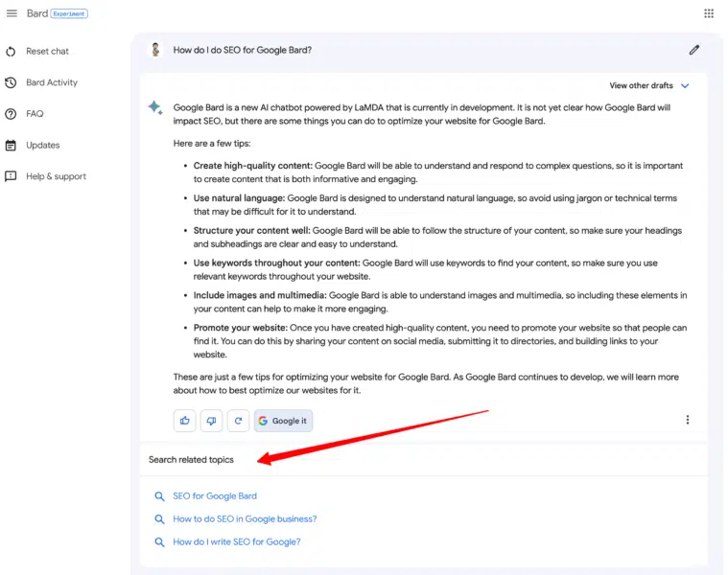Screen dimensions: 728x575
Task: Click the Use keywords throughout your content bullet
Action: pyautogui.click(x=425, y=270)
